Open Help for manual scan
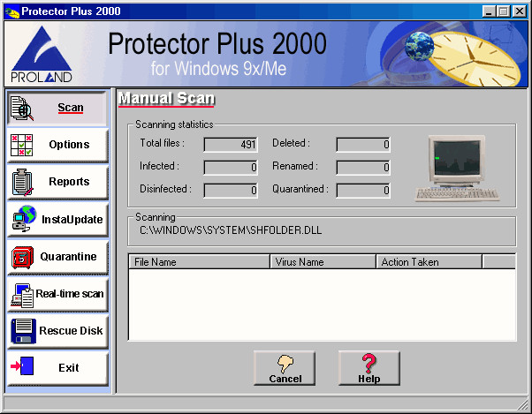This screenshot has width=532, height=414. [x=369, y=368]
